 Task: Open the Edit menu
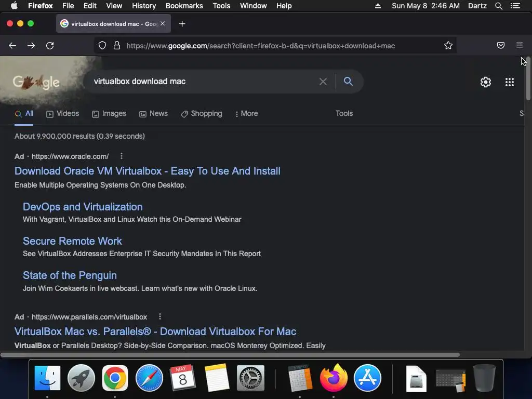point(90,6)
